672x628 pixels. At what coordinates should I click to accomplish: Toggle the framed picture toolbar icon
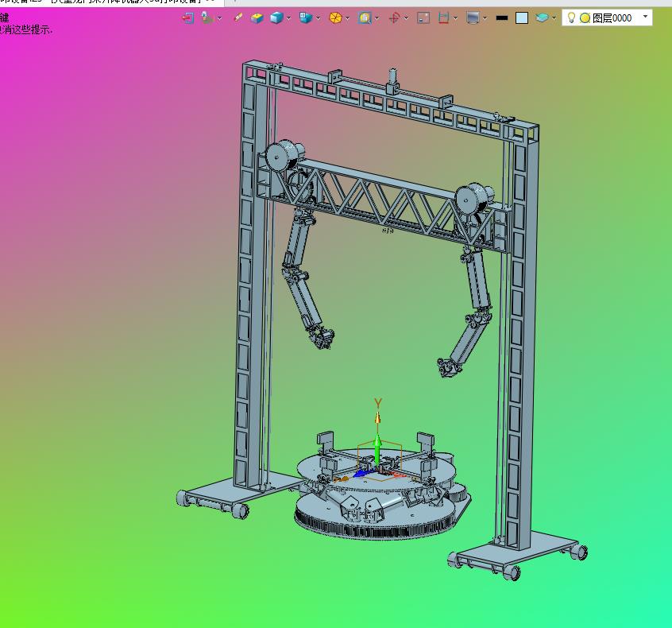[423, 17]
